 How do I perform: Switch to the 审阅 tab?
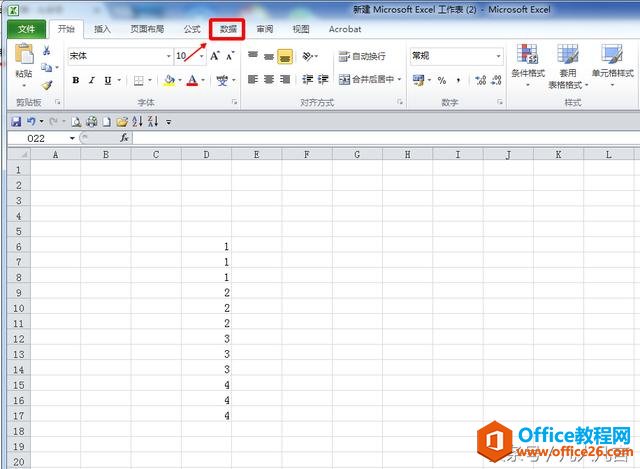pos(264,29)
